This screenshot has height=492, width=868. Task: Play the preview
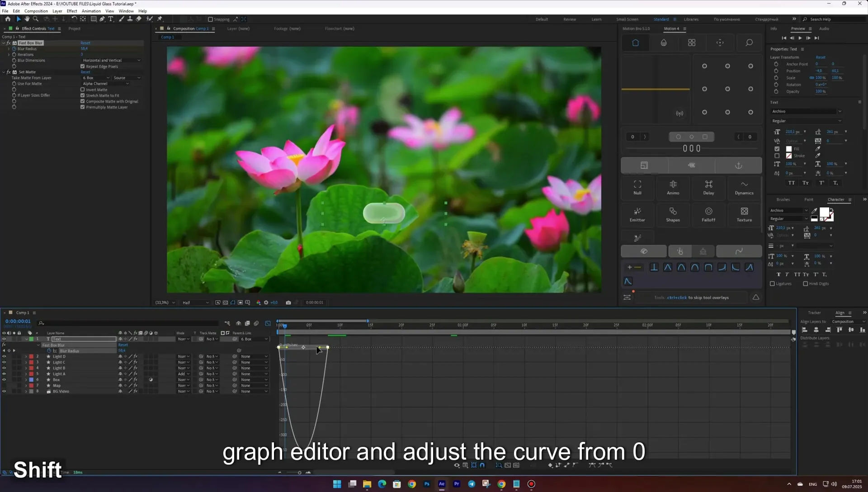coord(800,38)
